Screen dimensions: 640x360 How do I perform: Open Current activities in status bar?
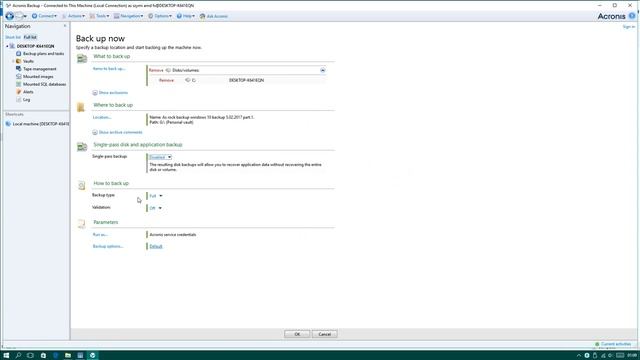tap(613, 344)
